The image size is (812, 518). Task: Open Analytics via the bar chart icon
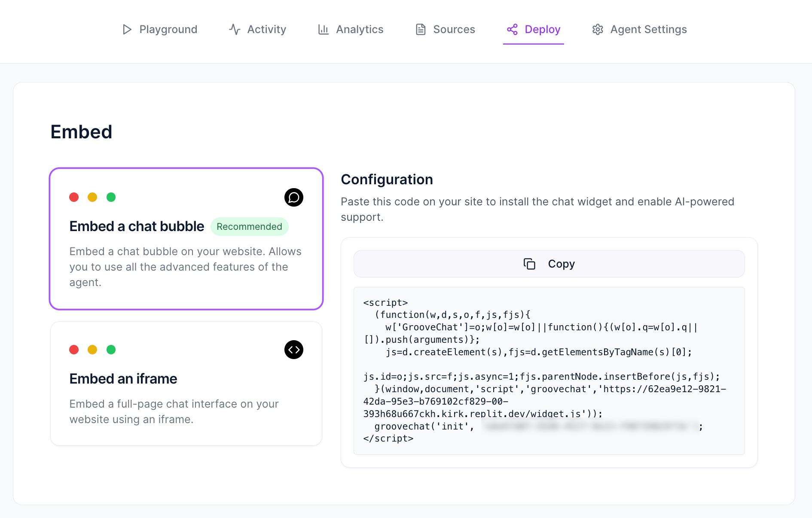click(323, 29)
